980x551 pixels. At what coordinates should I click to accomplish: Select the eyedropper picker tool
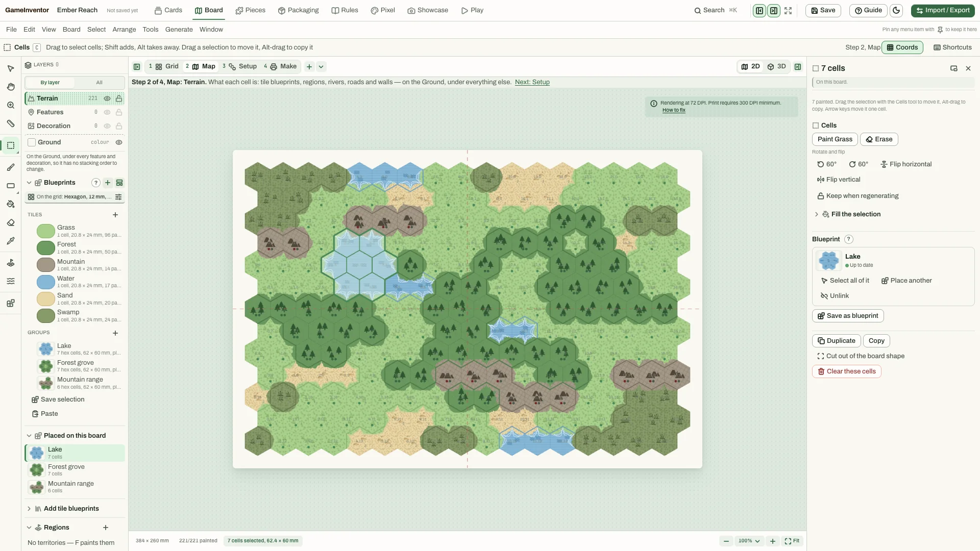pyautogui.click(x=10, y=241)
